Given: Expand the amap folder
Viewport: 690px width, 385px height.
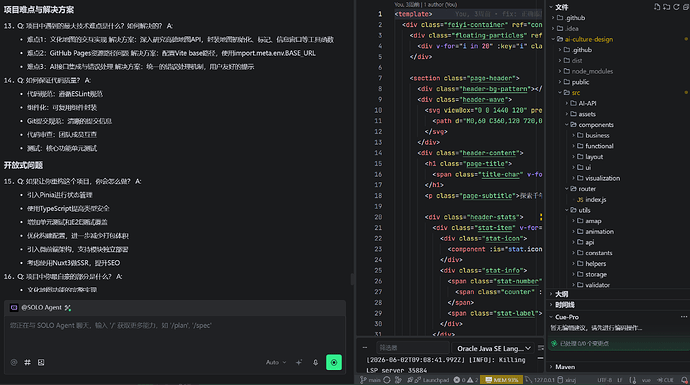Looking at the screenshot, I should [x=618, y=221].
